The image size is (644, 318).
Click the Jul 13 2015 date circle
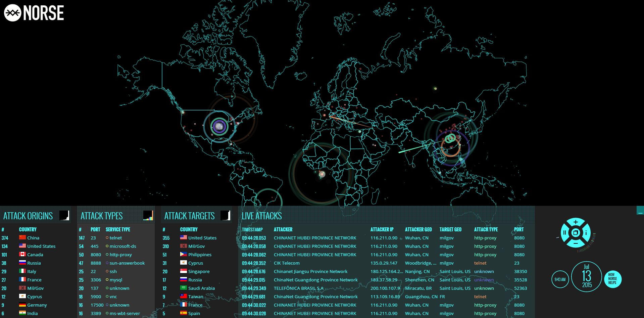[587, 276]
